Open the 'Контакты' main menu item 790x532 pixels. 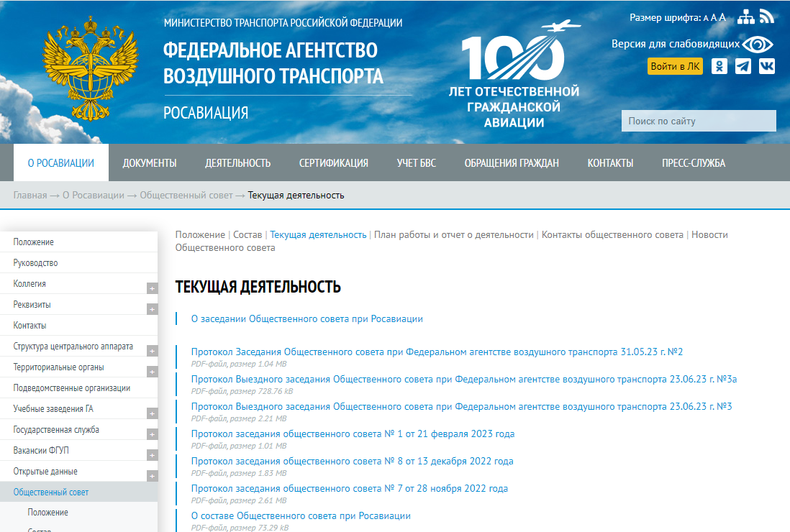(x=610, y=163)
